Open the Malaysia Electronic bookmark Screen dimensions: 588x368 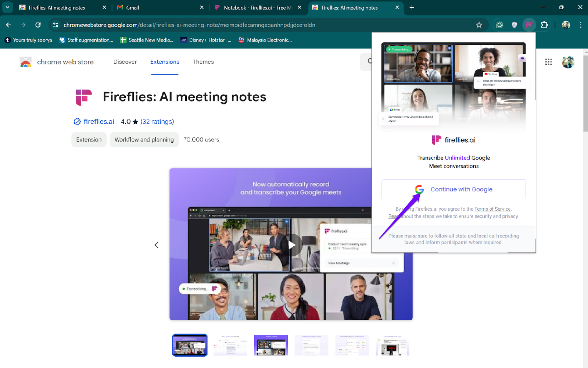265,40
